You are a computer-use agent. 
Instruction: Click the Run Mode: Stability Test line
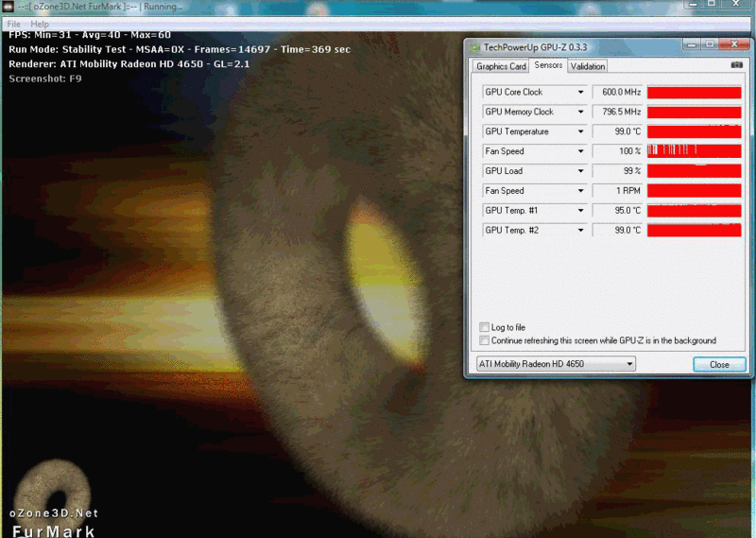(180, 49)
